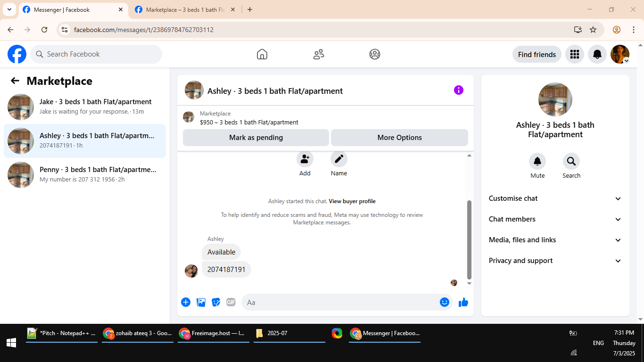The width and height of the screenshot is (644, 362).
Task: Open the Groups icon in top navigation
Action: pyautogui.click(x=375, y=54)
